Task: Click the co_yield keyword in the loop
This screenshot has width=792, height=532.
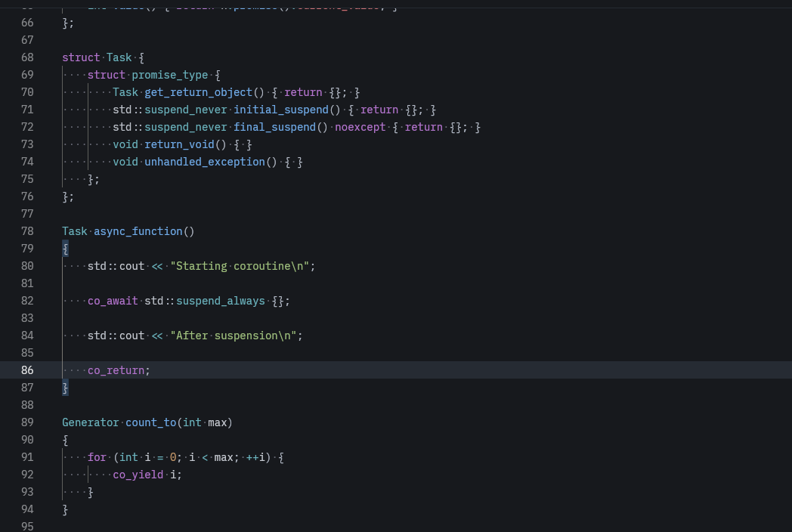Action: click(x=138, y=475)
